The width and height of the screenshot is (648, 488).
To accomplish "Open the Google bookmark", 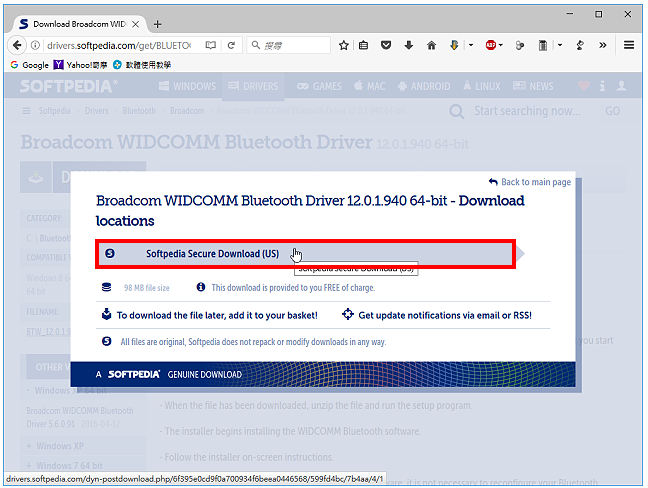I will 29,65.
